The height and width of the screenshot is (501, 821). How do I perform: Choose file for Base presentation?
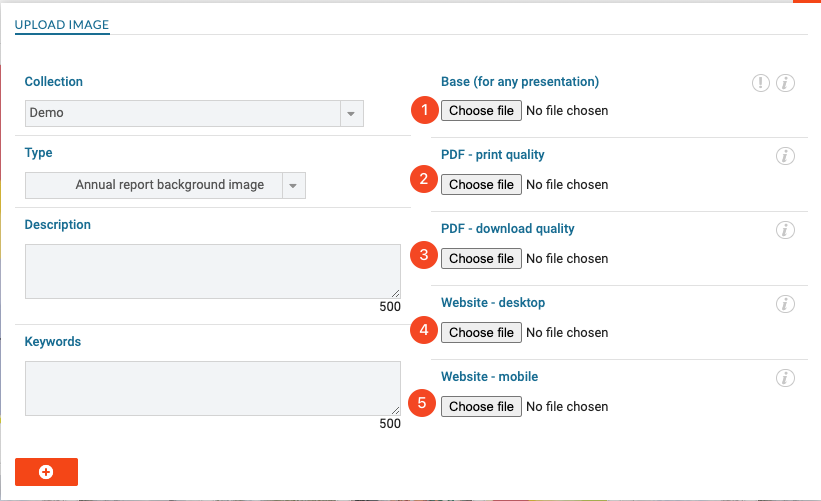(481, 110)
